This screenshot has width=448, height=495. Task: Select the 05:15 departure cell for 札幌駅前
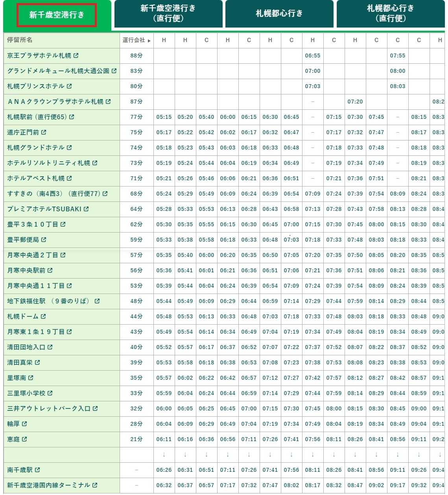[x=164, y=117]
